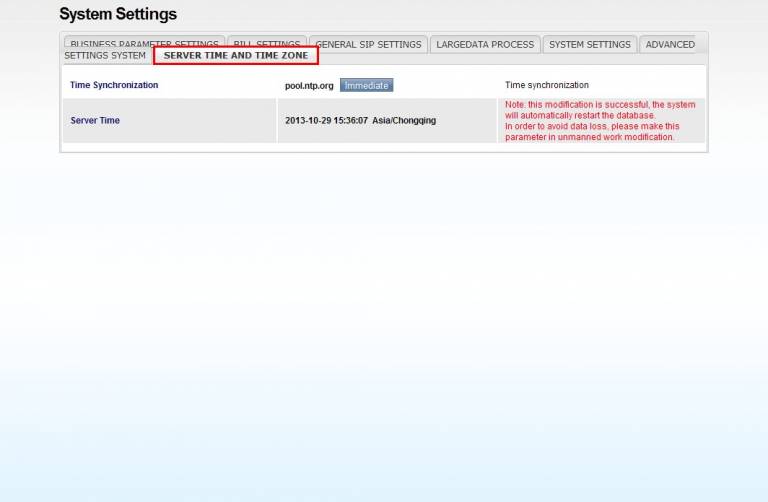The width and height of the screenshot is (768, 502).
Task: Open the System Settings tab
Action: click(x=589, y=44)
